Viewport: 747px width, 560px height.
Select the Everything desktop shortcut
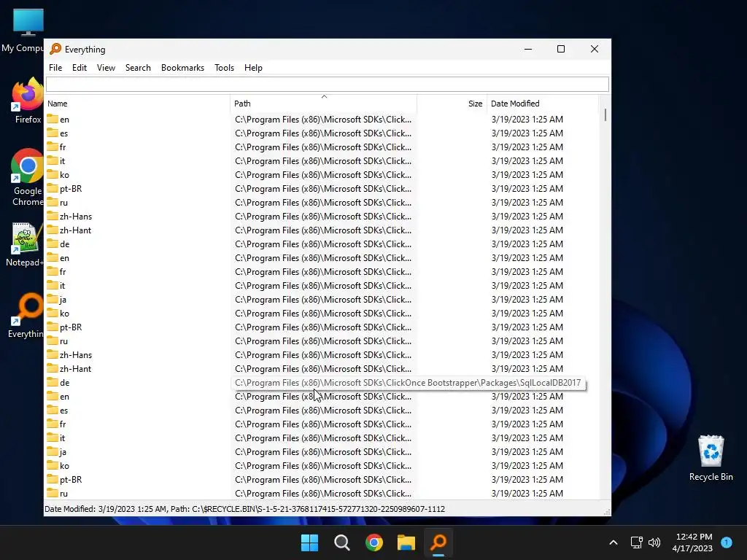26,316
